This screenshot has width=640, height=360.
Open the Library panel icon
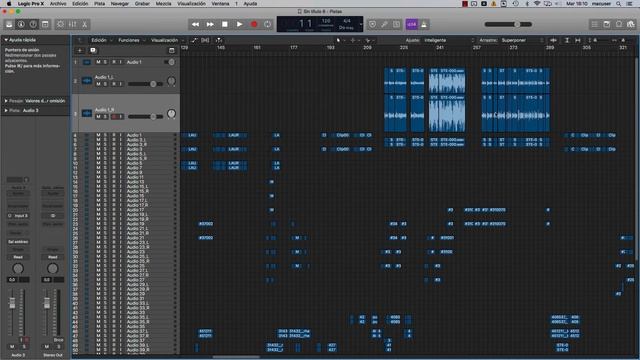pos(9,24)
